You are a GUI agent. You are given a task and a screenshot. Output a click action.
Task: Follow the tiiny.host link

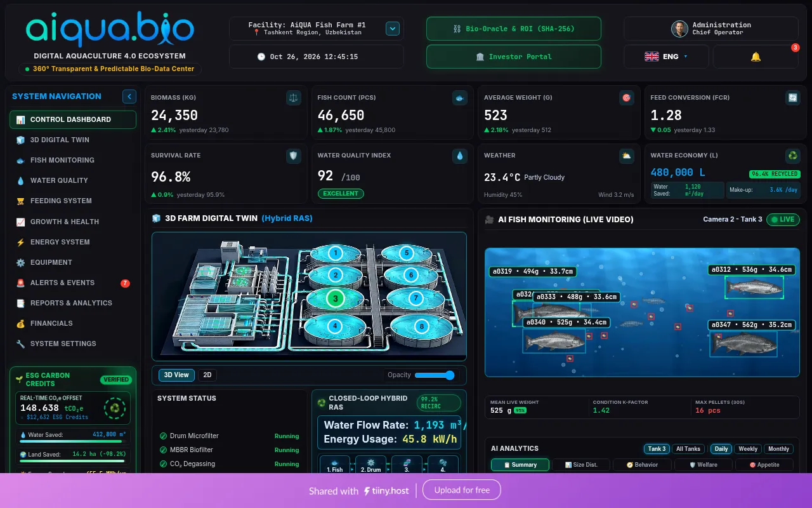point(386,491)
